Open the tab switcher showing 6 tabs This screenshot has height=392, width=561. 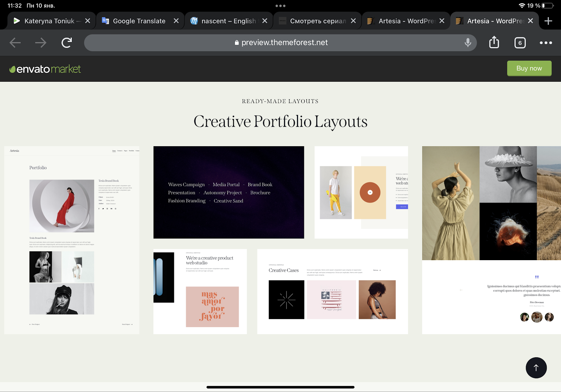click(520, 43)
